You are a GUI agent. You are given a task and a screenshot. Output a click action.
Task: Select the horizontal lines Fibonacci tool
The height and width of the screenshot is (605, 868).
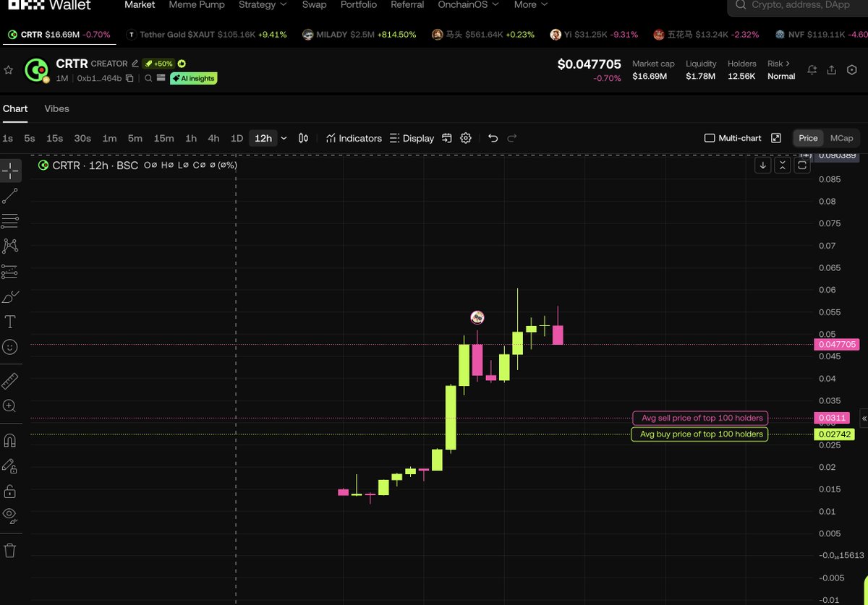coord(10,221)
